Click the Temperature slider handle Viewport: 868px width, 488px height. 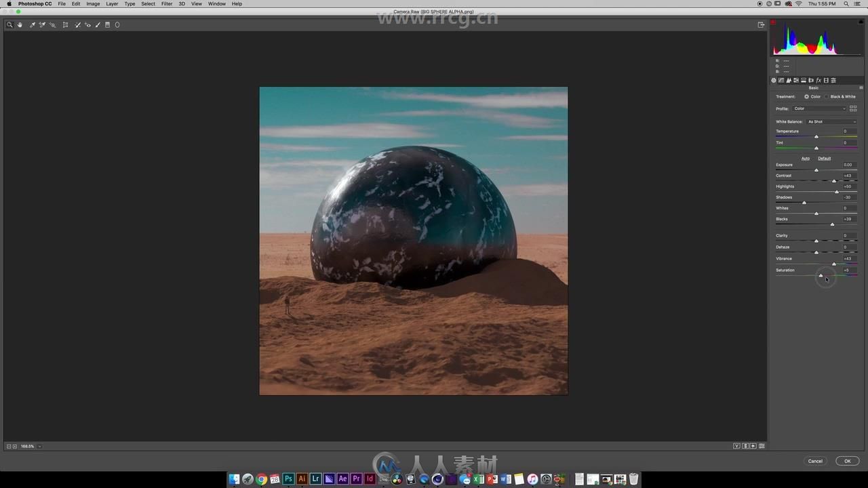coord(816,136)
